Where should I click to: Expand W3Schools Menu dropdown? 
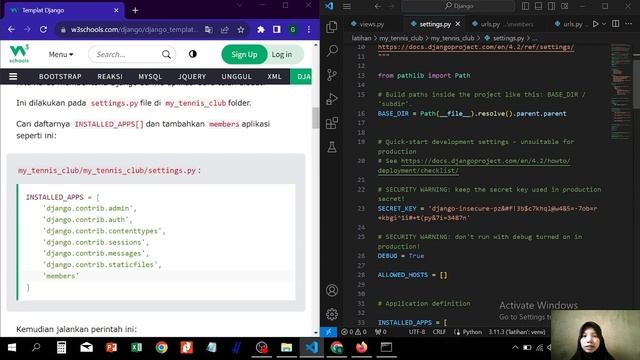(61, 54)
